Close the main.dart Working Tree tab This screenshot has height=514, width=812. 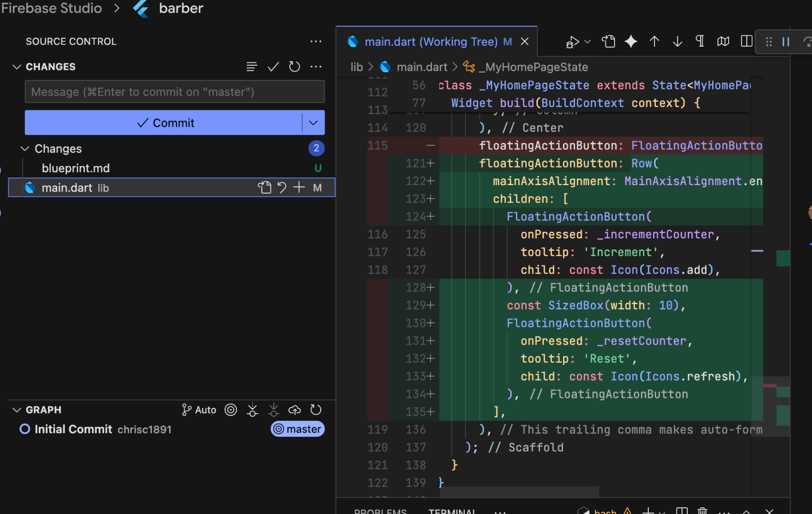[525, 42]
